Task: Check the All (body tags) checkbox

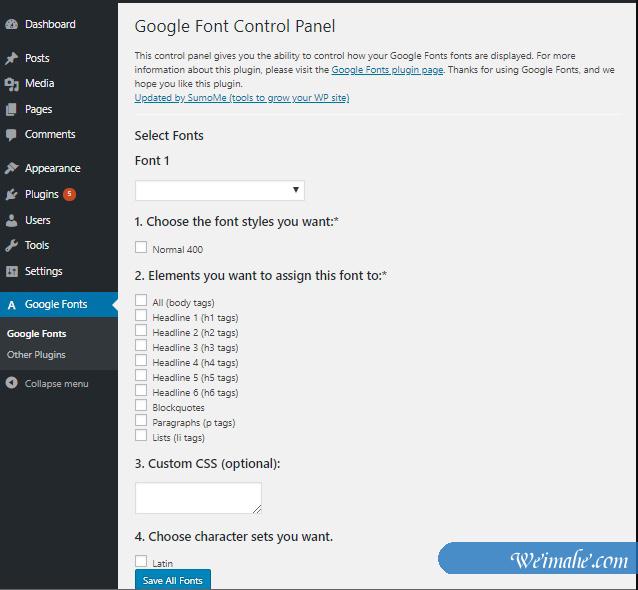Action: click(x=141, y=301)
